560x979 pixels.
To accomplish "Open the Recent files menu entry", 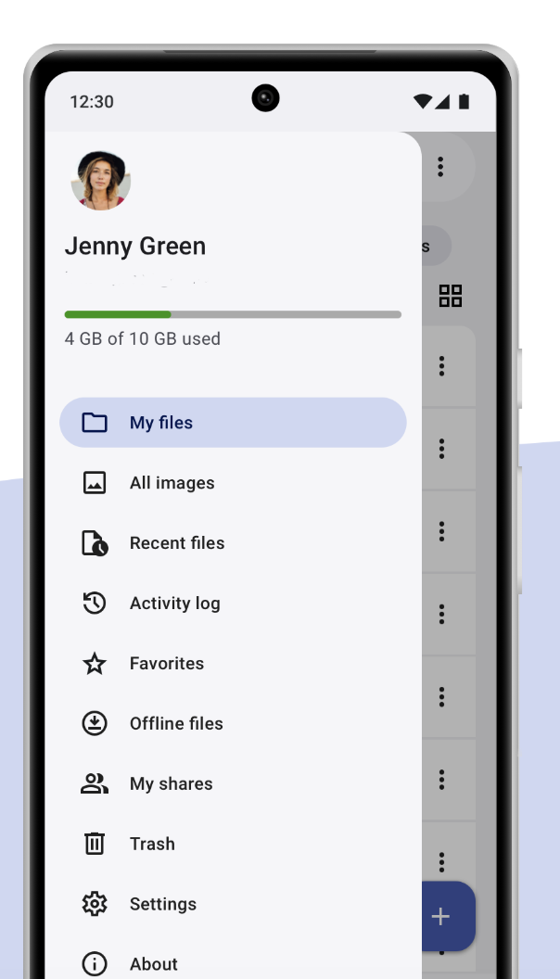I will click(177, 543).
